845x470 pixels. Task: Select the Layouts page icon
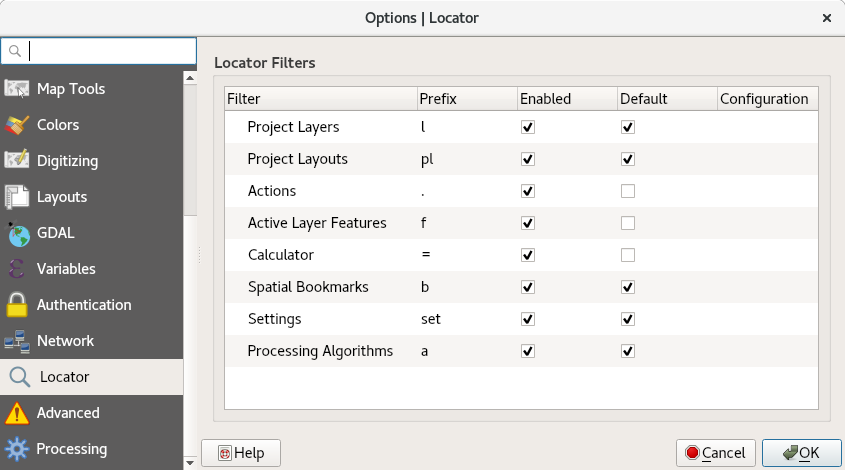pyautogui.click(x=17, y=197)
